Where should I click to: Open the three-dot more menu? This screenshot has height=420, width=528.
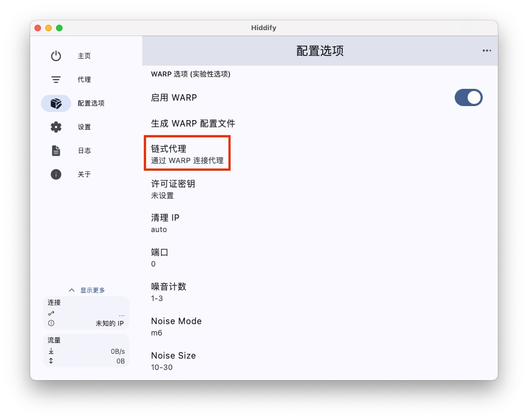click(x=487, y=51)
